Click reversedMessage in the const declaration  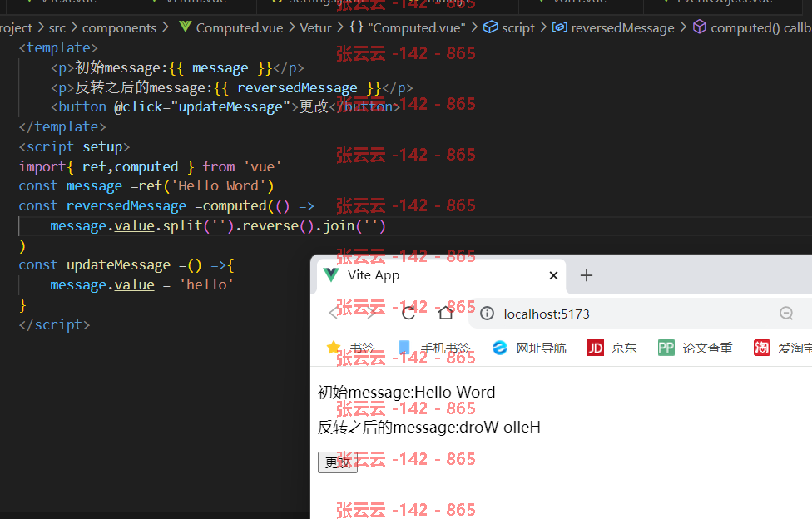(x=126, y=206)
